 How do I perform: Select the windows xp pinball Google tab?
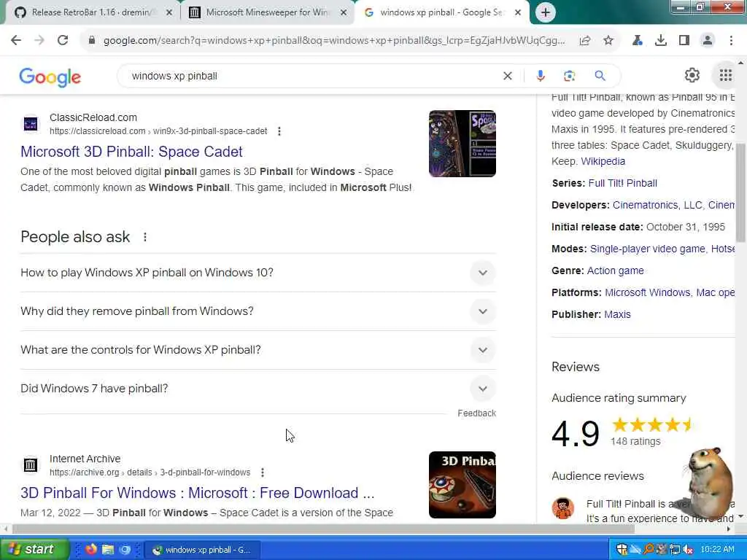[x=441, y=12]
